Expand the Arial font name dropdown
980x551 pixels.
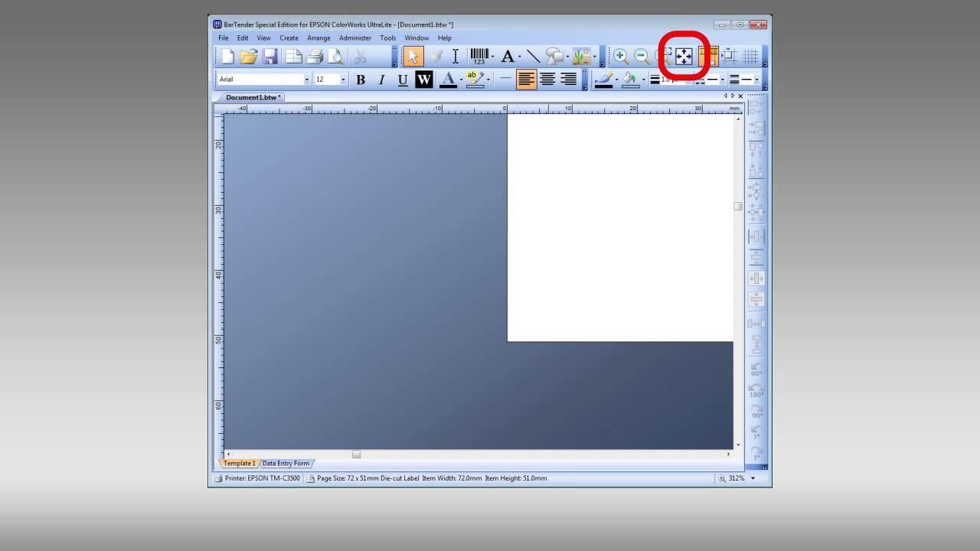307,80
